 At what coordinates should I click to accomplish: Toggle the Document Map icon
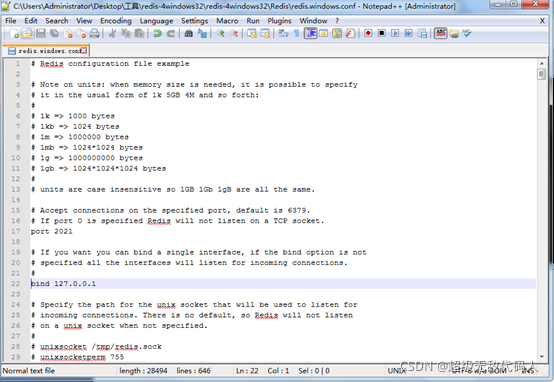pyautogui.click(x=337, y=34)
